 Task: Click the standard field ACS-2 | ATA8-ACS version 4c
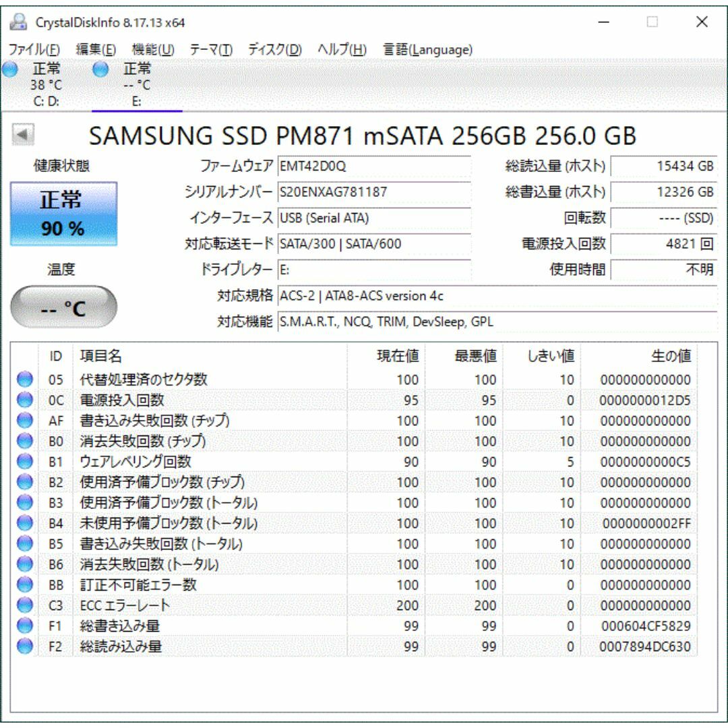(x=497, y=296)
